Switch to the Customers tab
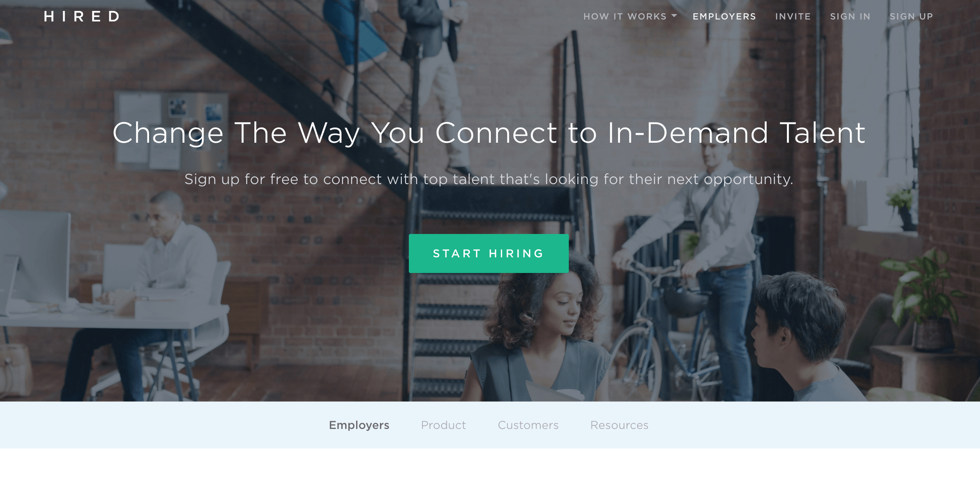 coord(528,425)
